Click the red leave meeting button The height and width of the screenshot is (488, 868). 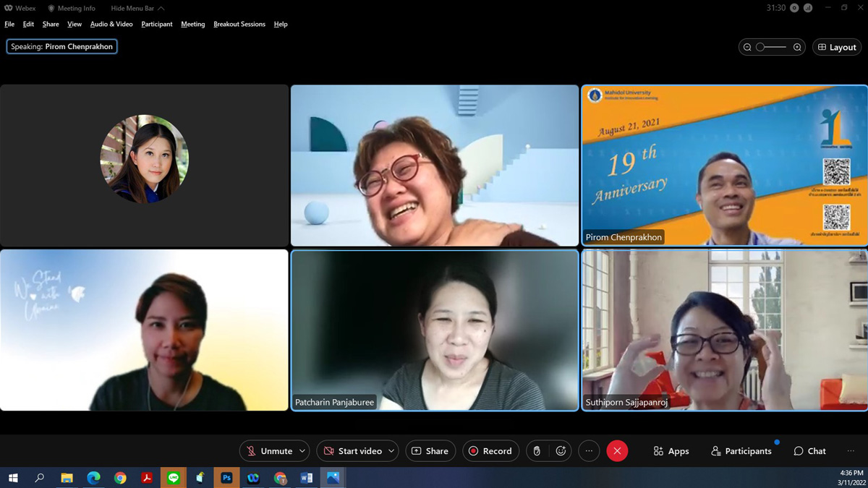click(617, 451)
